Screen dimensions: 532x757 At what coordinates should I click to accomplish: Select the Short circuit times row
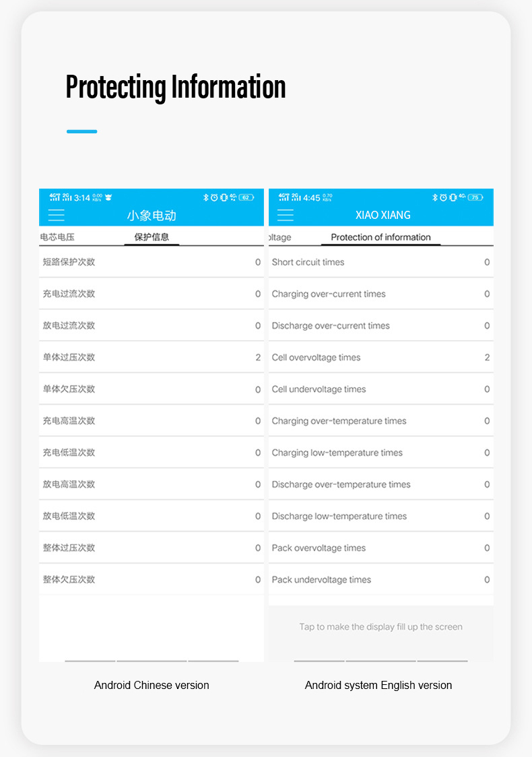click(380, 262)
